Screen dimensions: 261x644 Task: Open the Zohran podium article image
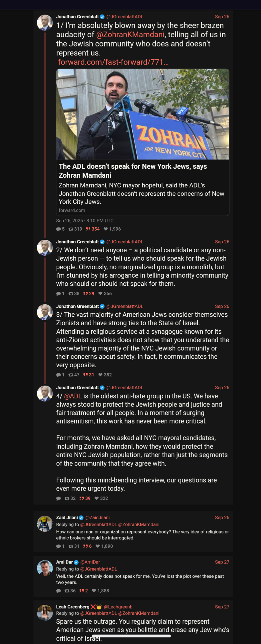143,114
